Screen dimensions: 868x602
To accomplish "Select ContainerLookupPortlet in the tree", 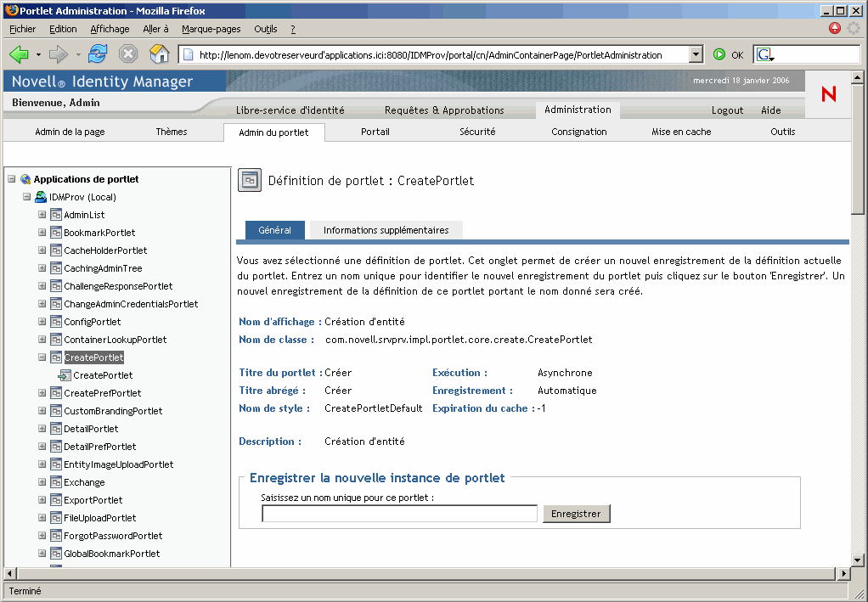I will pos(116,340).
